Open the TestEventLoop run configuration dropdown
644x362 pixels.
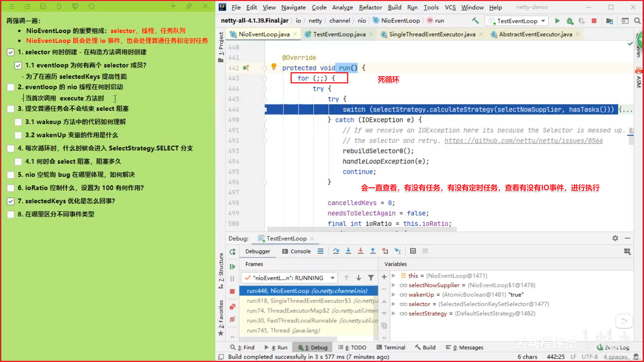click(x=517, y=21)
